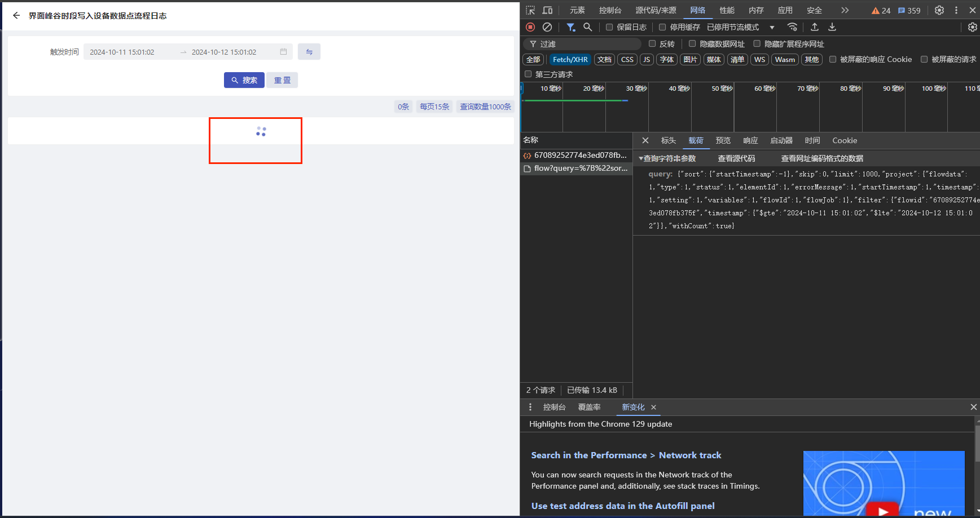The image size is (980, 518).
Task: Click the stop recording network log icon
Action: click(530, 27)
